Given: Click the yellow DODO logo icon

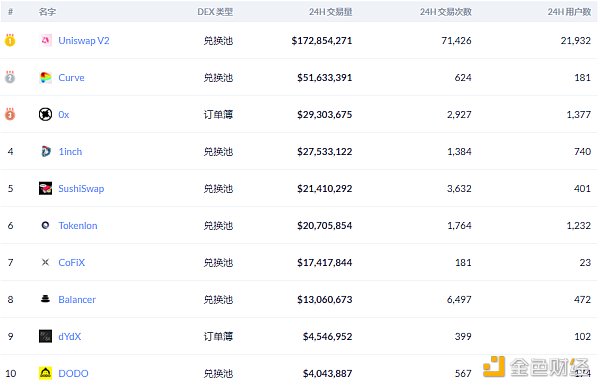Looking at the screenshot, I should coord(46,373).
